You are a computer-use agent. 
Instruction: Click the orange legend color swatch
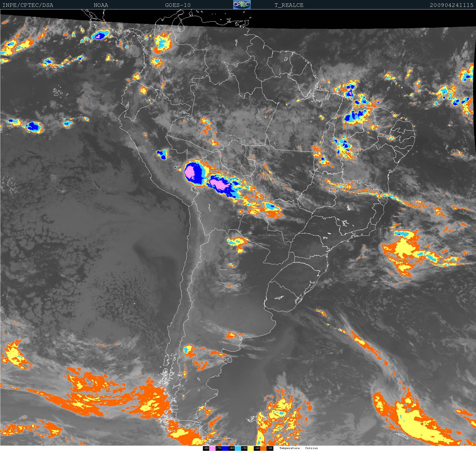coord(263,448)
